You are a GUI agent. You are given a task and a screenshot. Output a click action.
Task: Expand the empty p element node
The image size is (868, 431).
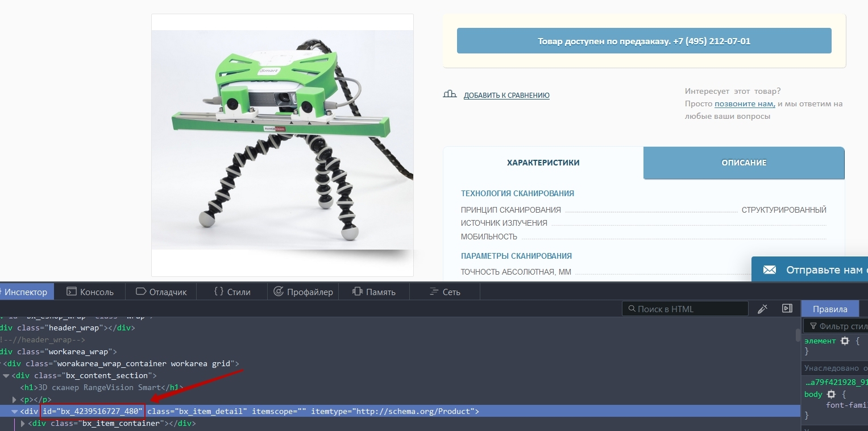pyautogui.click(x=15, y=400)
